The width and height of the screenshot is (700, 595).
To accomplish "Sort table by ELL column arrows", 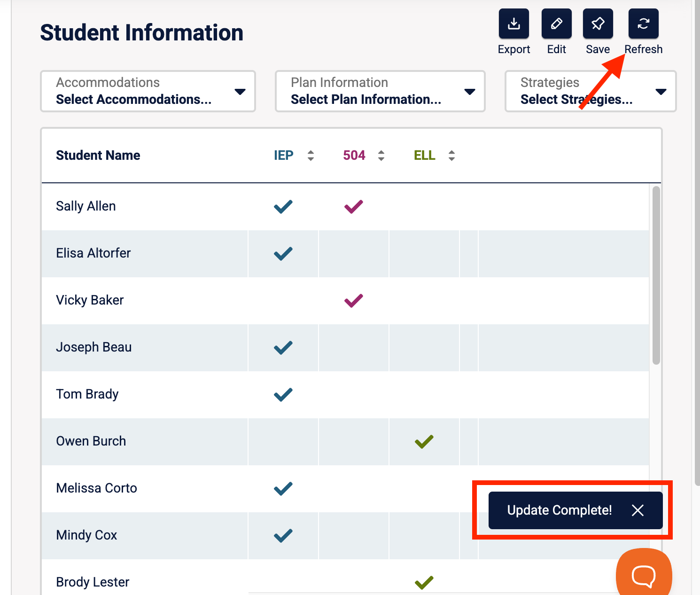I will click(x=451, y=156).
